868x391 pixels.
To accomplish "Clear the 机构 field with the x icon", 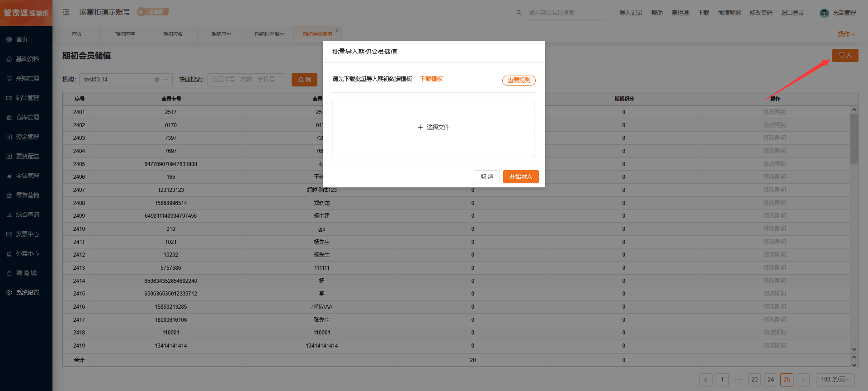I will point(157,80).
